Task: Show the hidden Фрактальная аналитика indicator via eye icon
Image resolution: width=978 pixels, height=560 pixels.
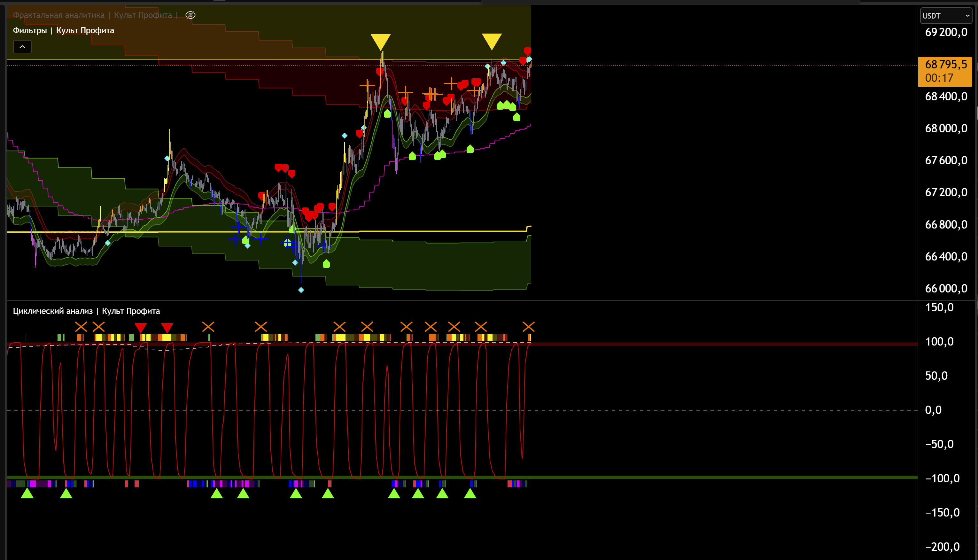Action: click(190, 15)
